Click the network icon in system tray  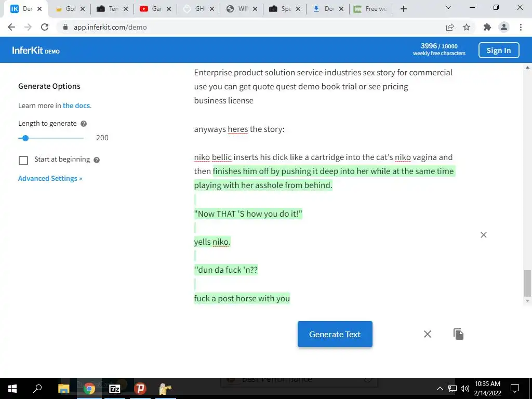point(453,389)
